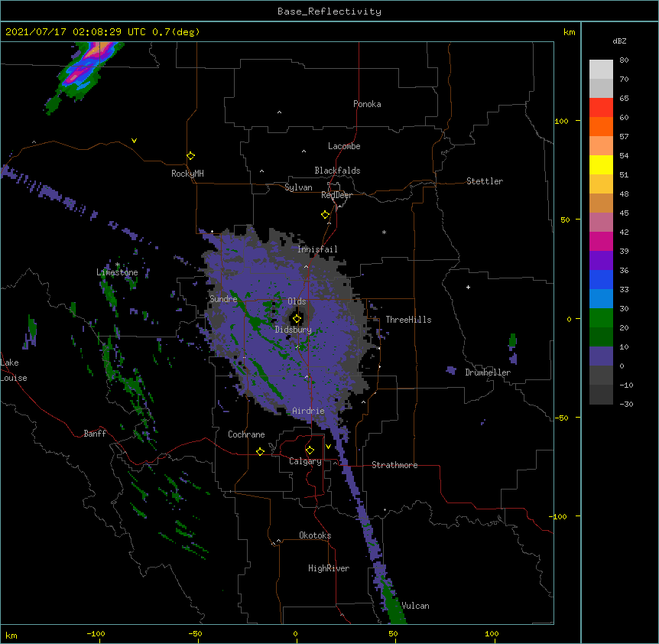
Task: Select the white plus marker northwest of Drumheller
Action: pyautogui.click(x=468, y=287)
